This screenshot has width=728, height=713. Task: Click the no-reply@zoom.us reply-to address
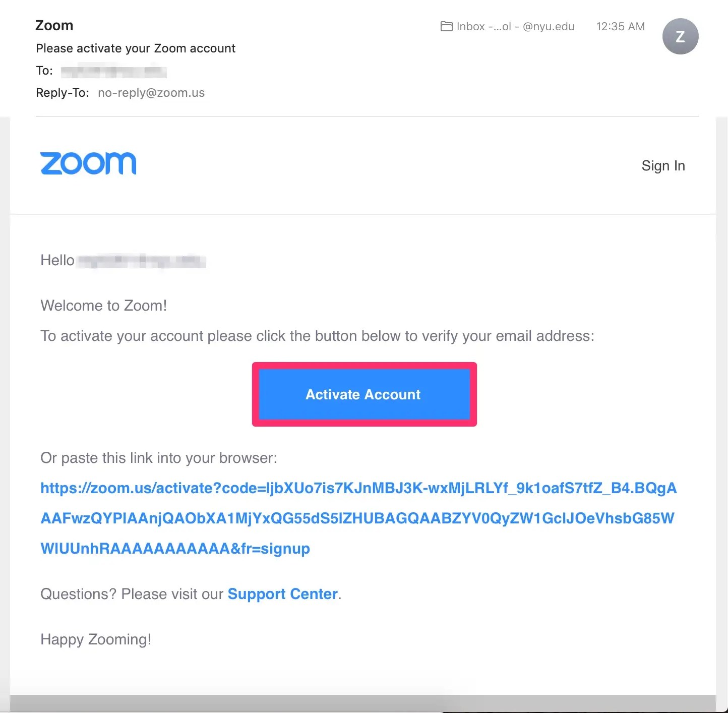coord(151,93)
